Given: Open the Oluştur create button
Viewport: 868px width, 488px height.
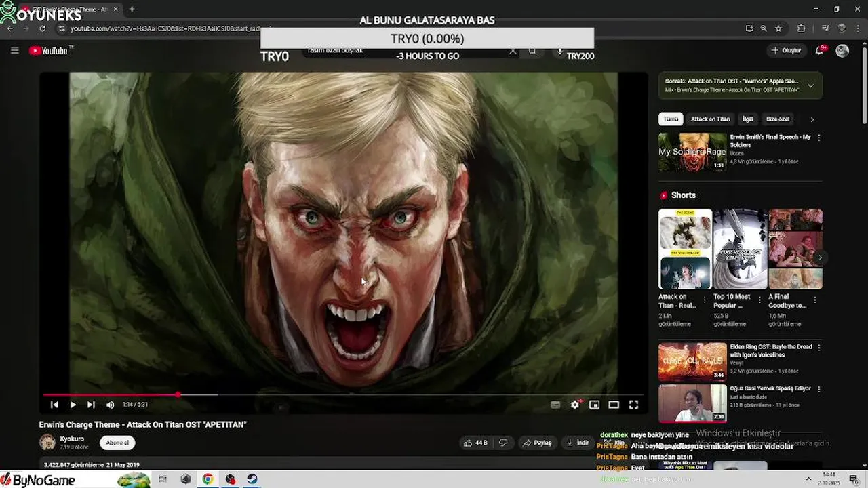Looking at the screenshot, I should click(787, 50).
